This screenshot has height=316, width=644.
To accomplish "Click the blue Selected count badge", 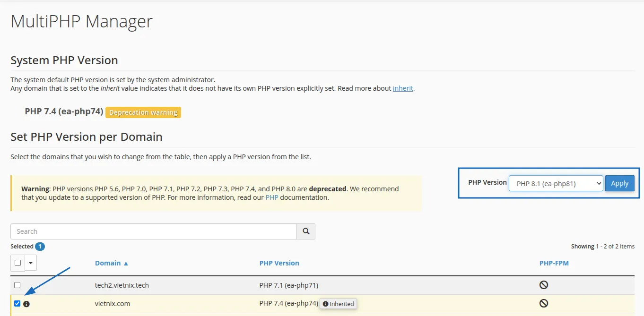I will [40, 247].
